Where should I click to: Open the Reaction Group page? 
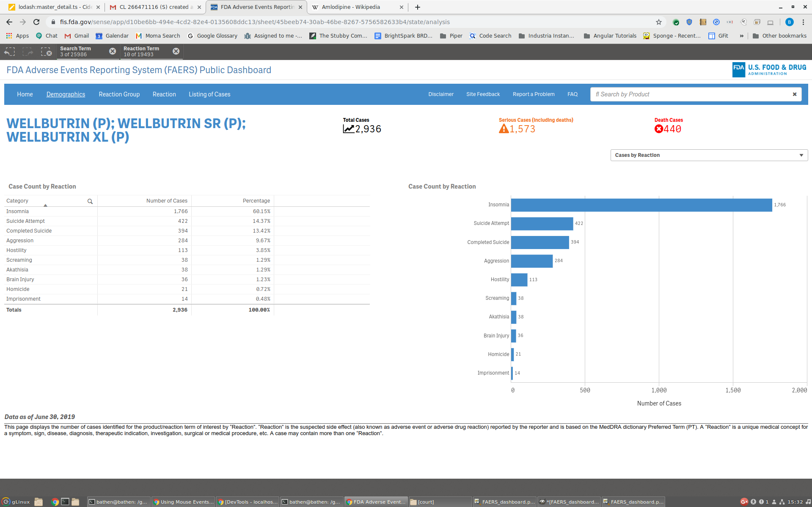coord(119,94)
